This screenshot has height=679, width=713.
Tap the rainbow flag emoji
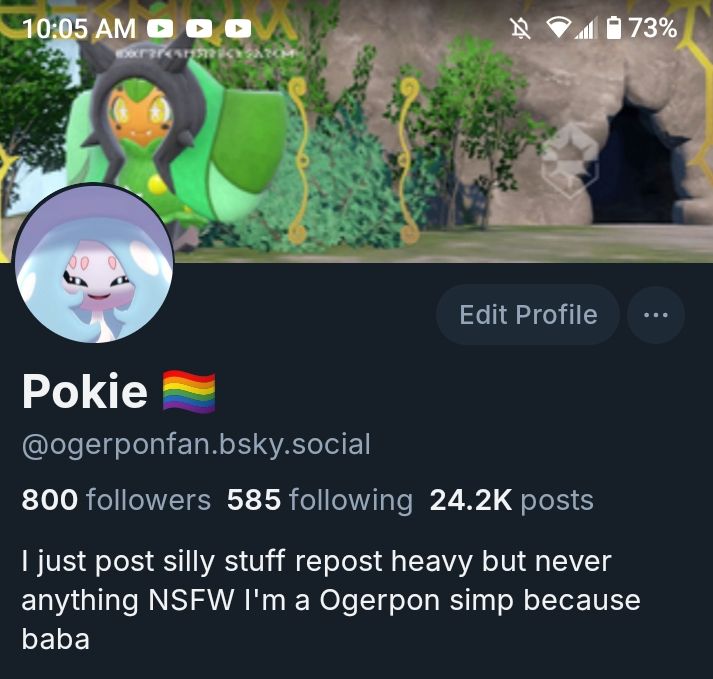point(189,392)
